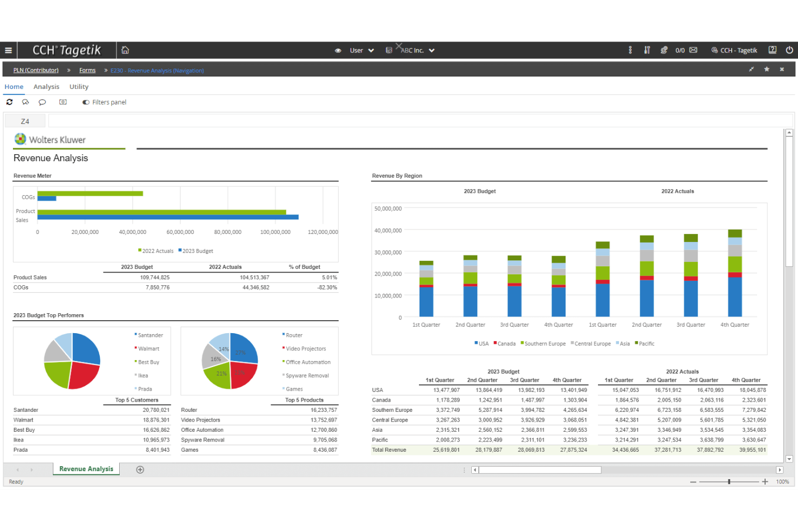Open the inbox envelope showing 0/0 messages

click(693, 50)
